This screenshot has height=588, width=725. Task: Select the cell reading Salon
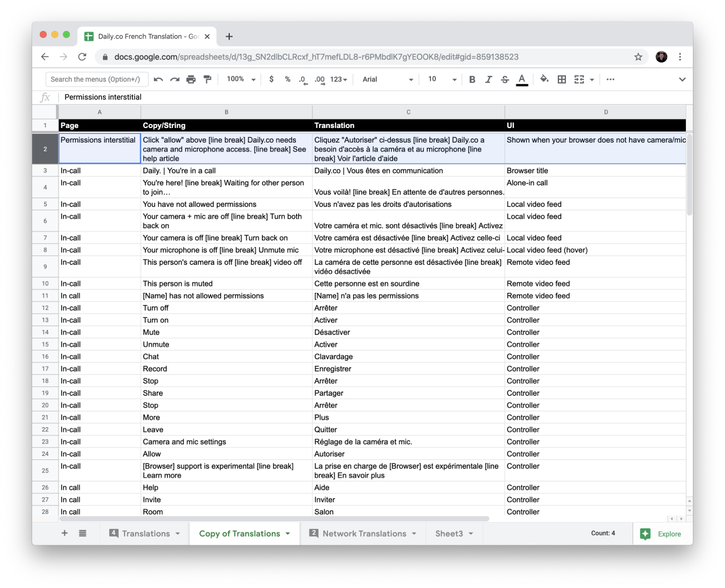tap(409, 511)
